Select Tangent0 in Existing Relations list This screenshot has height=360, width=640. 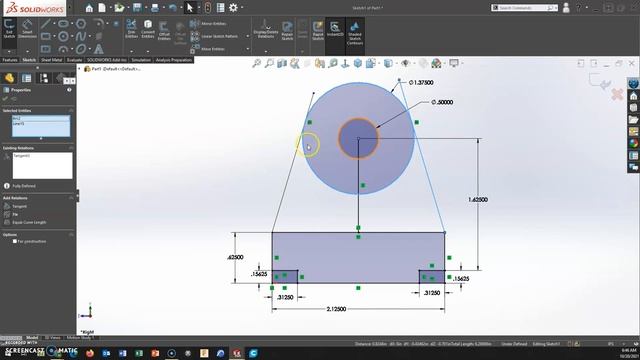click(22, 156)
